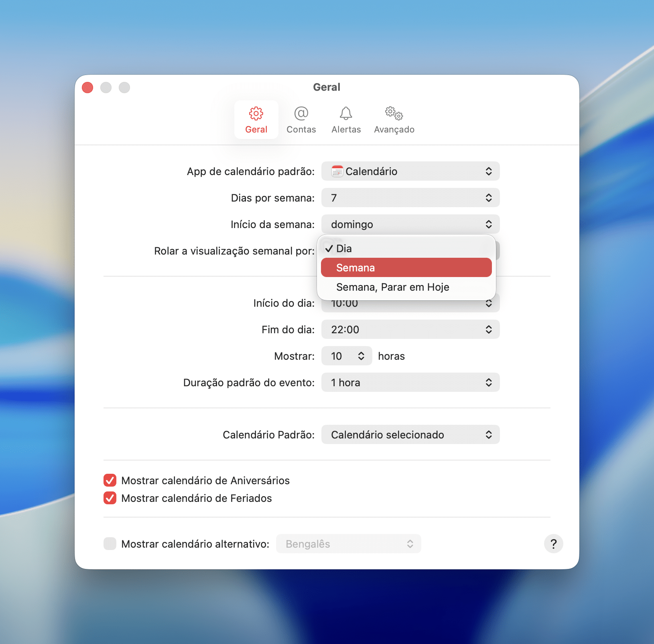Open the Fim do dia 22:00 dropdown

click(410, 330)
